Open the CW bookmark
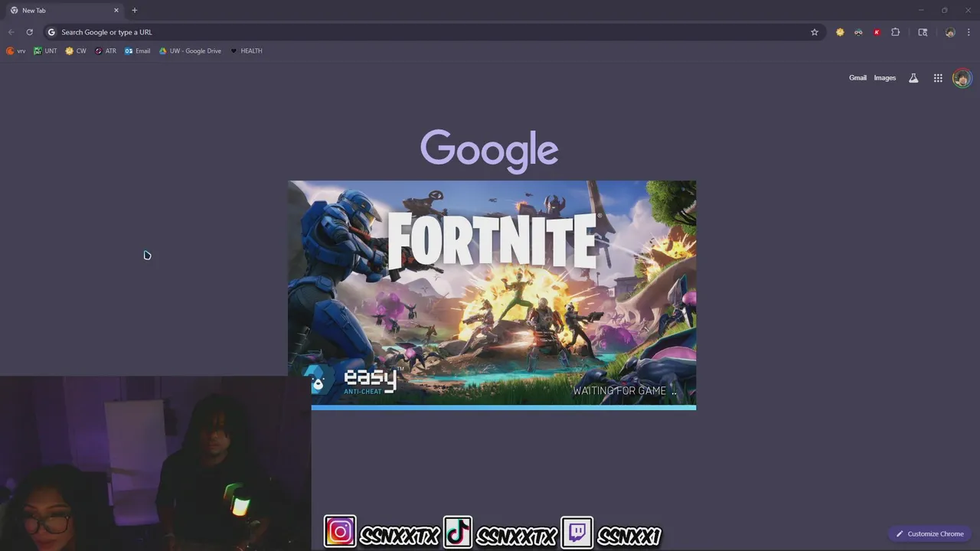This screenshot has height=551, width=980. [x=76, y=51]
